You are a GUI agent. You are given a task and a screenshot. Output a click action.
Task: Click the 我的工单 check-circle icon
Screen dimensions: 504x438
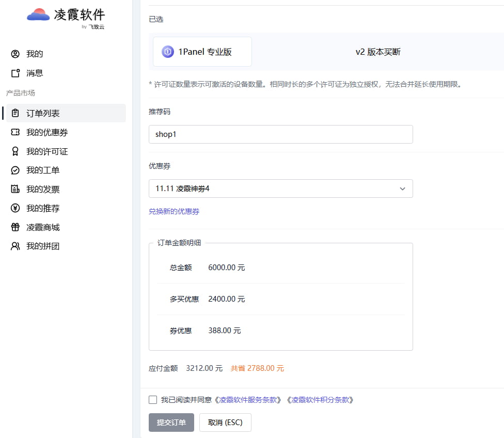coord(15,170)
